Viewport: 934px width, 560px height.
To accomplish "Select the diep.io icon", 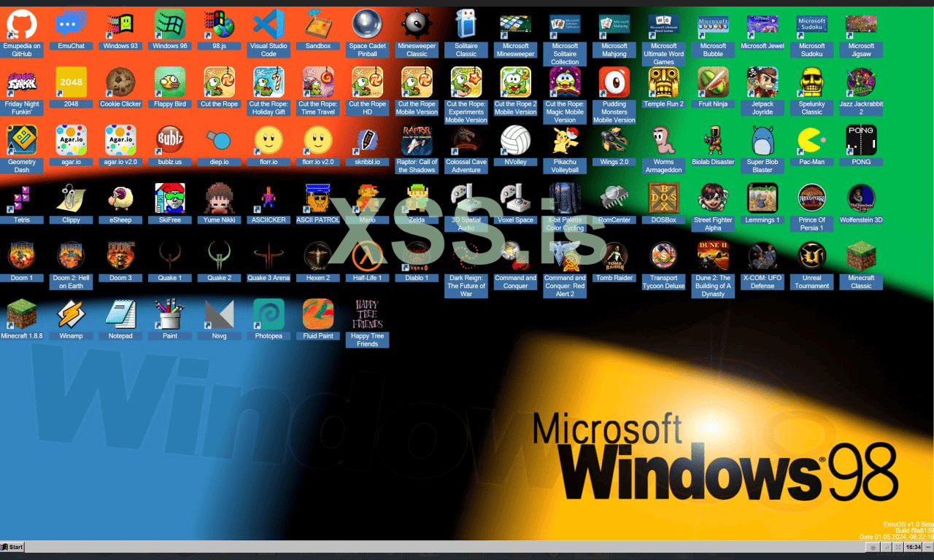I will [220, 140].
